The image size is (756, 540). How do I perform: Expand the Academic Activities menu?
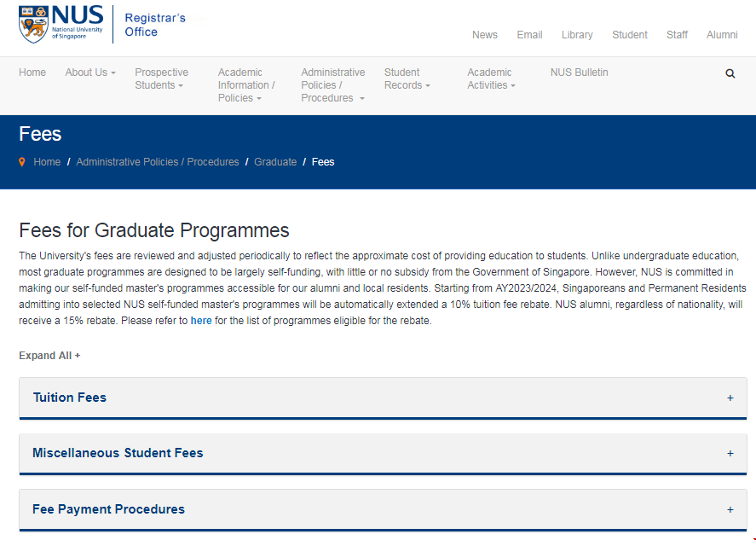coord(490,78)
